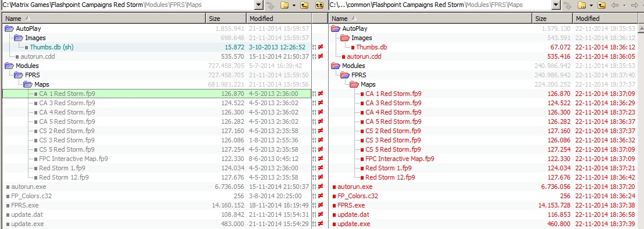This screenshot has height=229, width=644.
Task: Sort right pane by Size column
Action: coord(553,19)
